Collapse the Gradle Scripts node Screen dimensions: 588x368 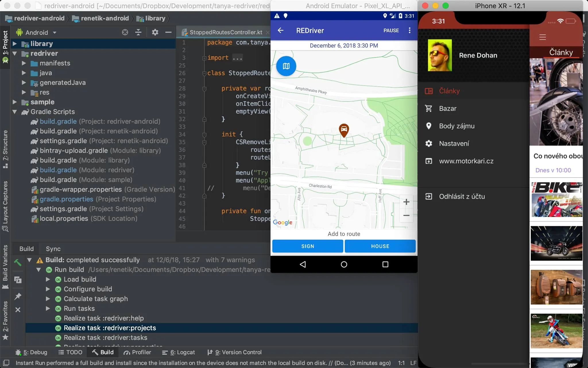(x=15, y=112)
